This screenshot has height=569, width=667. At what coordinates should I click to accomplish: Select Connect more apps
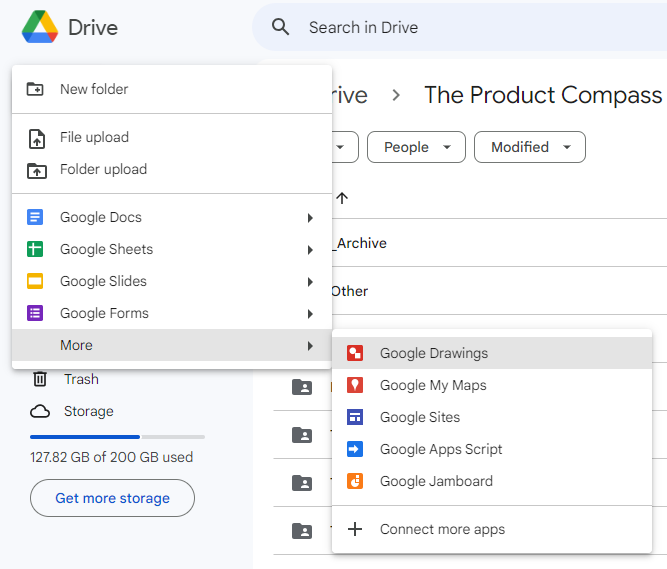492,529
